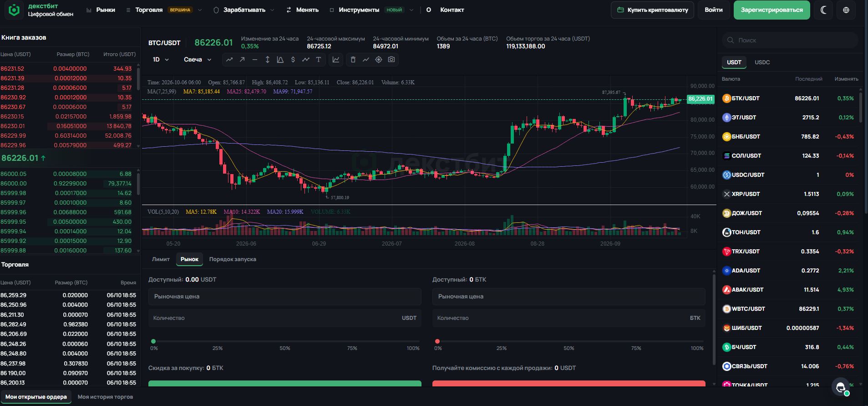Screen dimensions: 868x406
Task: Take a chart snapshot with camera icon
Action: [391, 60]
